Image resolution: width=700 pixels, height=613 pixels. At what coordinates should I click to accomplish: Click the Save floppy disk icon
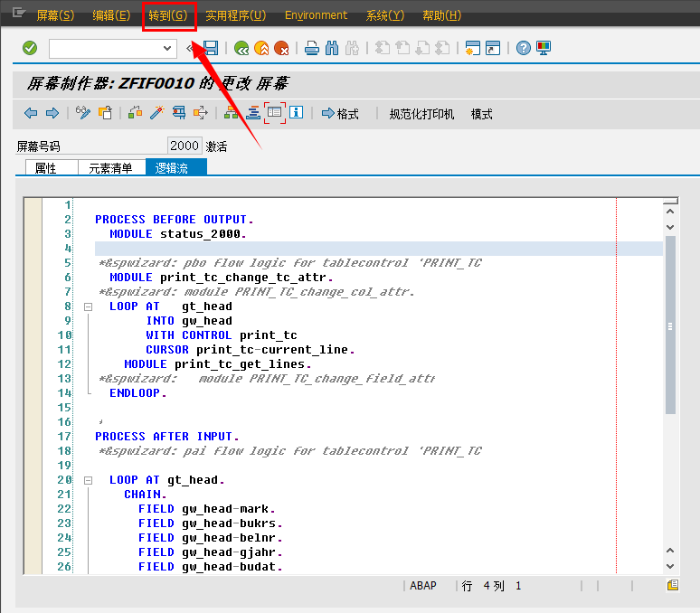(211, 48)
